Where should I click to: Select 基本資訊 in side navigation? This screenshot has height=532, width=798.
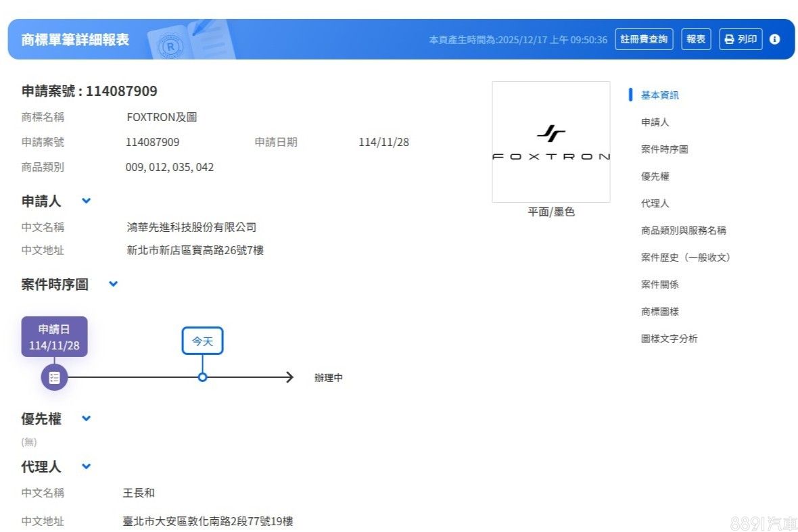(659, 95)
